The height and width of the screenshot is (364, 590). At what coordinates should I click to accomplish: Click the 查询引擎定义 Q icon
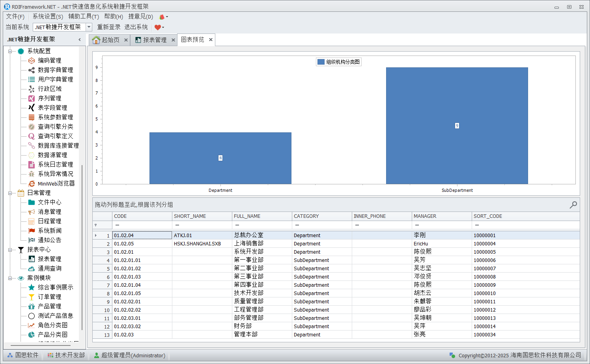tap(32, 136)
